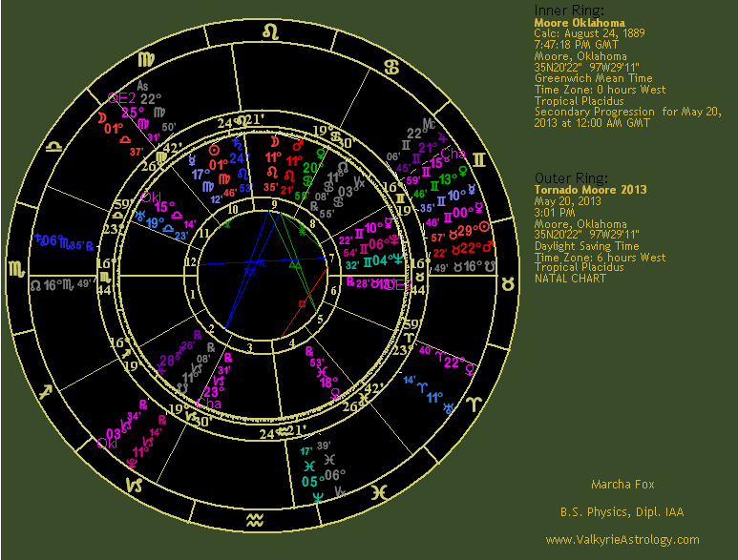Click the Moore Oklahoma chart title
Viewport: 738px width, 560px height.
[580, 22]
